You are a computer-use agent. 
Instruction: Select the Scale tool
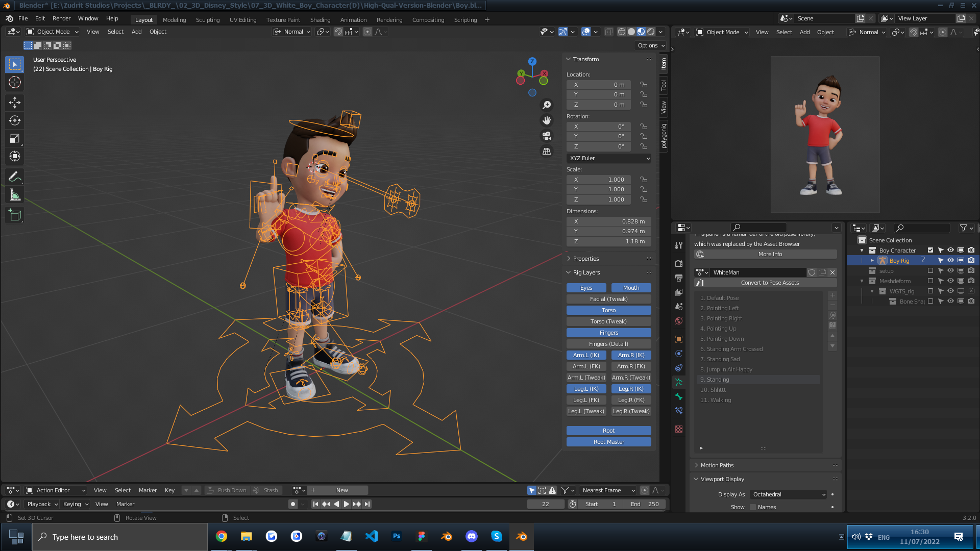click(14, 138)
